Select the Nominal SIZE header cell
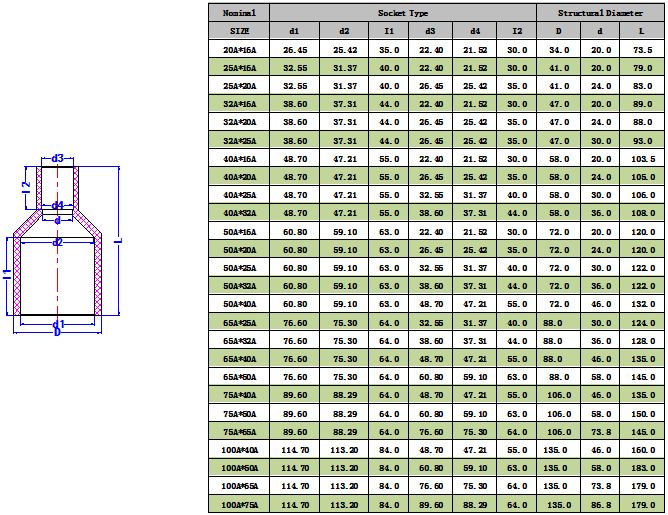Image resolution: width=668 pixels, height=515 pixels. pos(240,22)
